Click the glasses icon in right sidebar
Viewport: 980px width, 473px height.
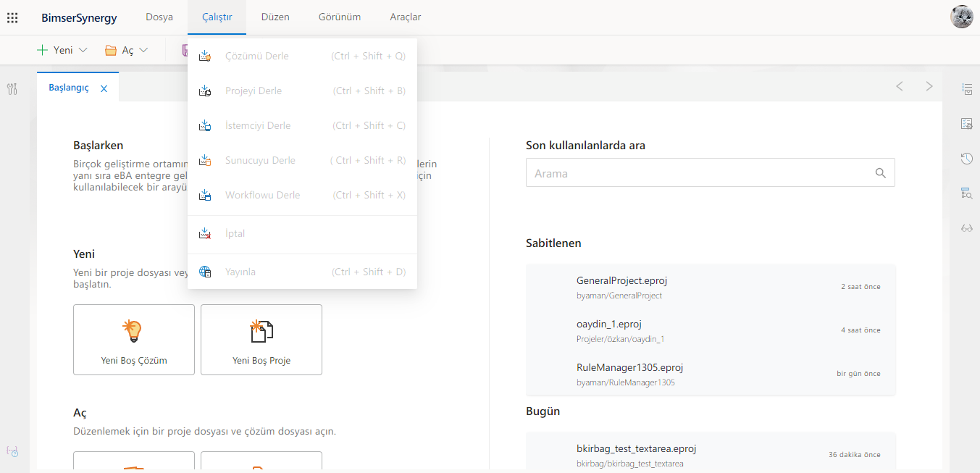tap(966, 228)
